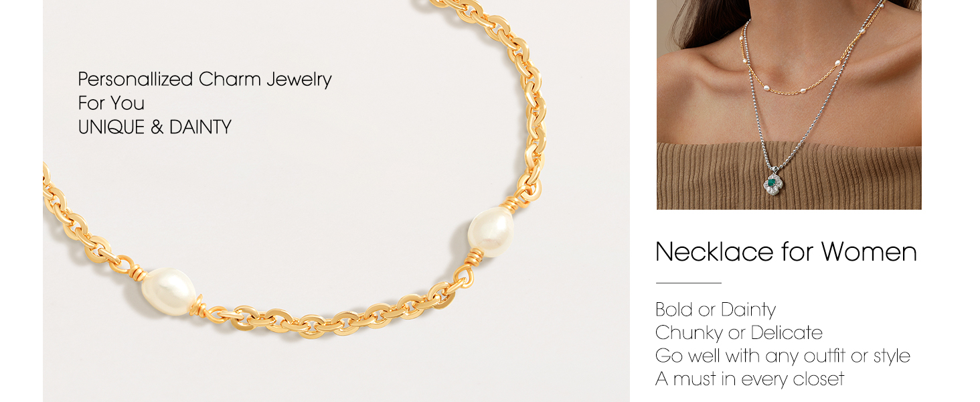Image resolution: width=980 pixels, height=402 pixels.
Task: Click the green gemstone pendant
Action: pyautogui.click(x=772, y=183)
